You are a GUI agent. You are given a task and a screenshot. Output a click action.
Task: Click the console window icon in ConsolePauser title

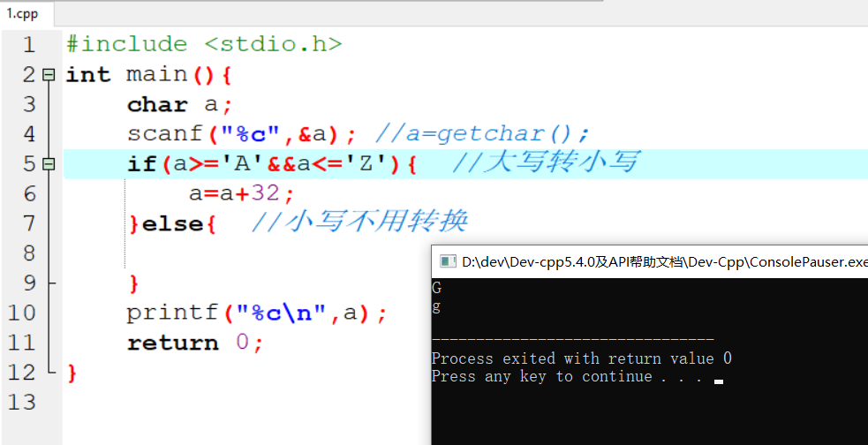(448, 261)
